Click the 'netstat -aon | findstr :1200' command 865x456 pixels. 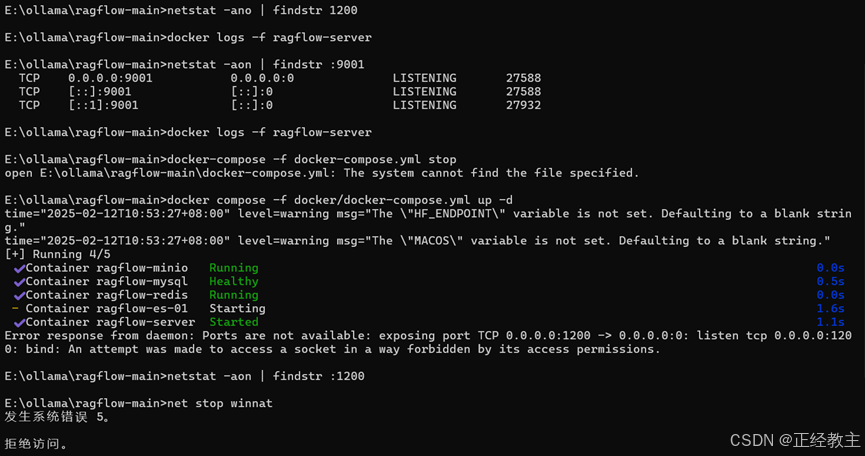(x=265, y=376)
